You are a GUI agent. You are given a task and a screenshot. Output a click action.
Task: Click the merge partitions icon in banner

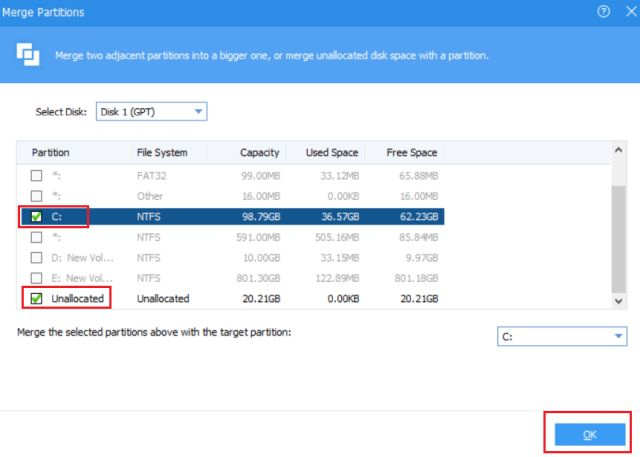click(x=28, y=54)
